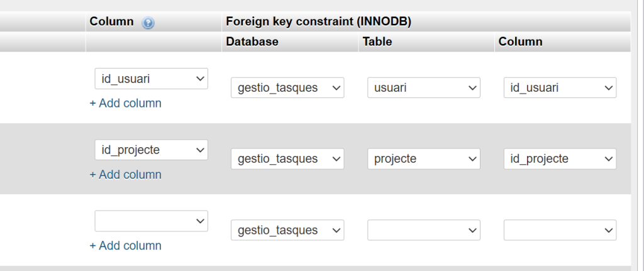
Task: Click the rightmost Column header under foreign key
Action: [x=521, y=41]
